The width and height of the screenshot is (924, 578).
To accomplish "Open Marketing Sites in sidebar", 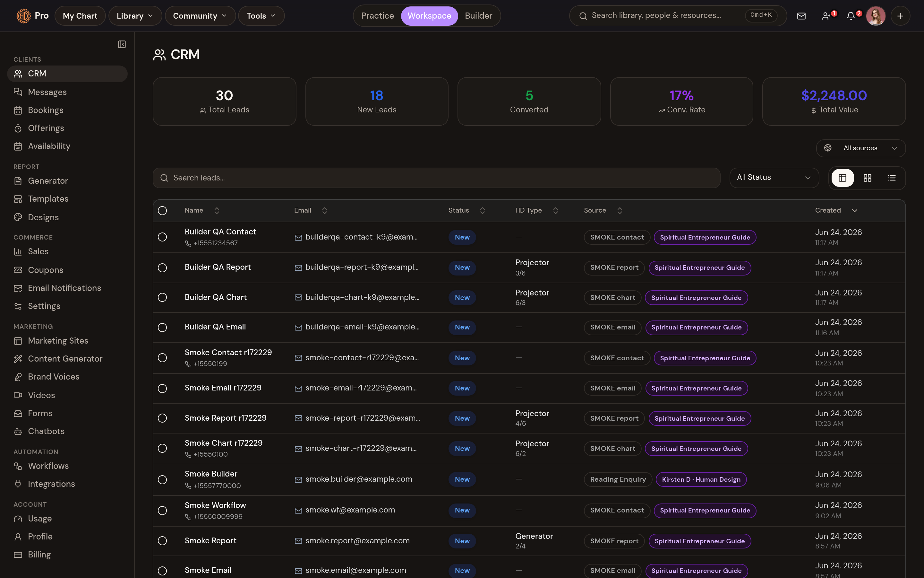I will point(67,341).
